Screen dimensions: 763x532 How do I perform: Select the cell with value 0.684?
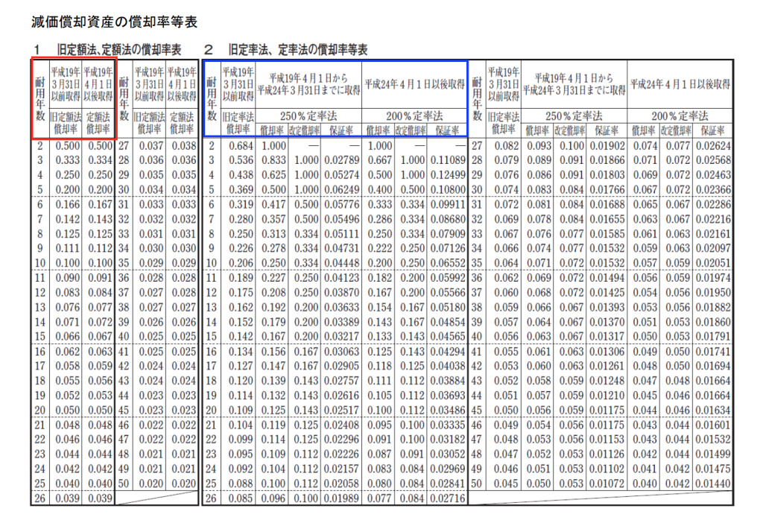click(x=239, y=147)
